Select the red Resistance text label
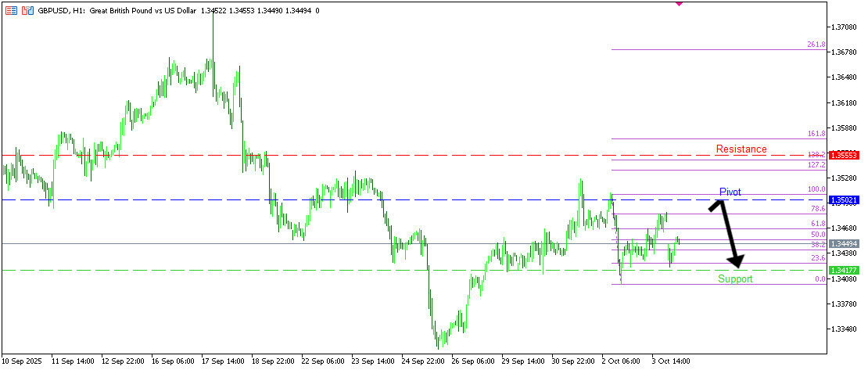 741,149
